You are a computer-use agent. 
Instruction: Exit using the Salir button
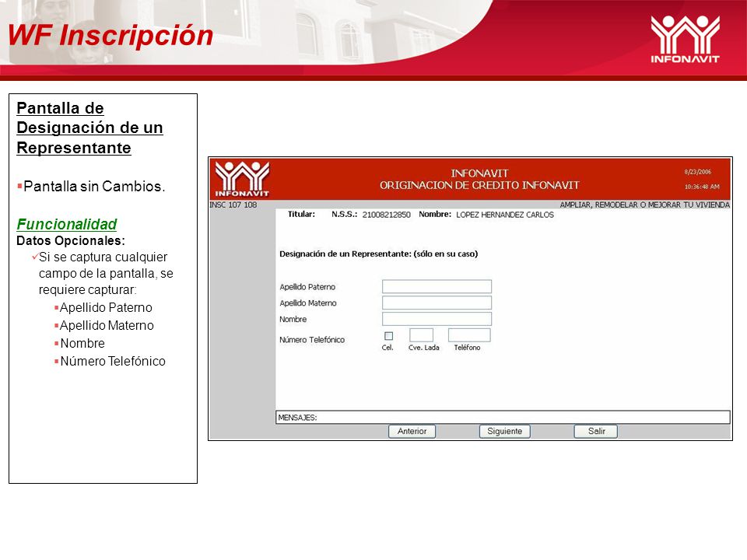click(x=596, y=431)
